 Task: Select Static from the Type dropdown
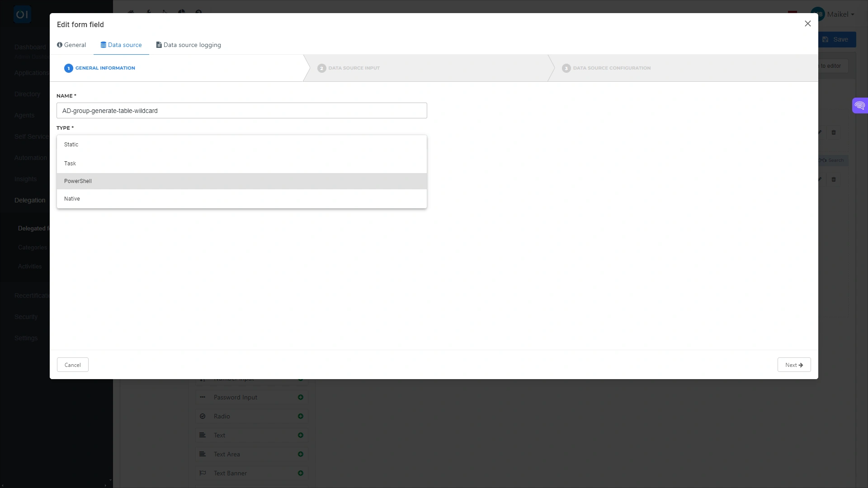[x=241, y=145]
